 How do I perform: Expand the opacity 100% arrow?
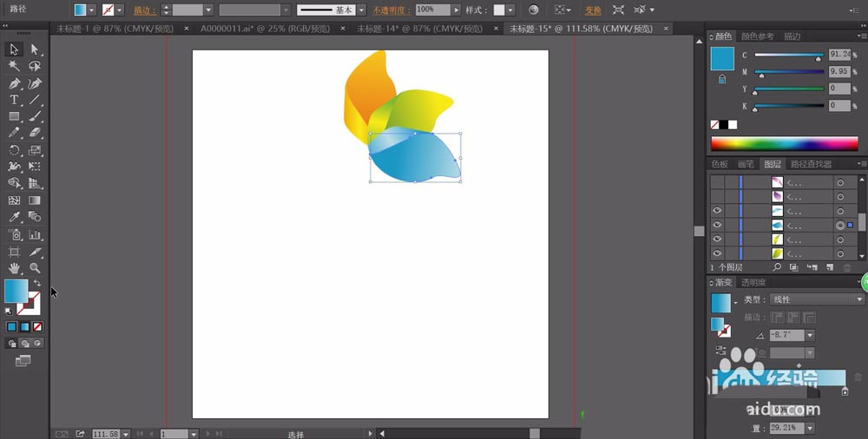[x=456, y=10]
